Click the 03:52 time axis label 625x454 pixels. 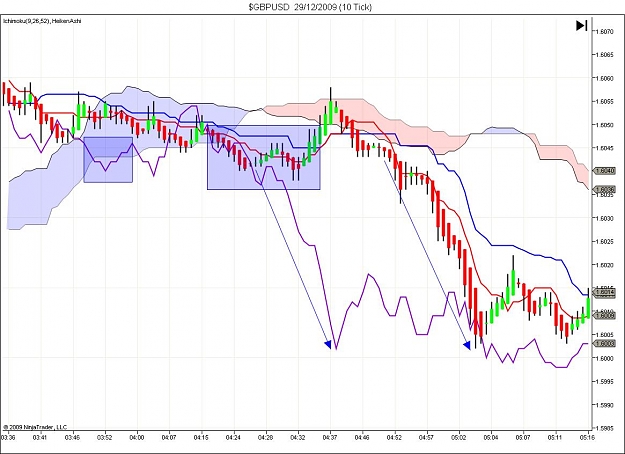(x=104, y=437)
